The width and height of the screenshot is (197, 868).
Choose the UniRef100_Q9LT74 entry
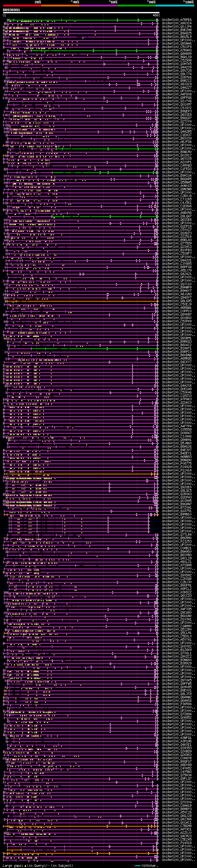(x=176, y=74)
